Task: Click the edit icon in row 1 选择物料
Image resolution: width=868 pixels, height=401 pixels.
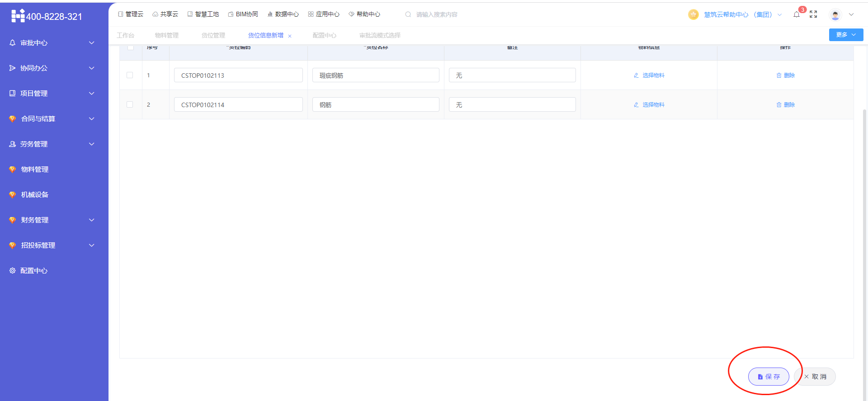Action: [x=637, y=75]
